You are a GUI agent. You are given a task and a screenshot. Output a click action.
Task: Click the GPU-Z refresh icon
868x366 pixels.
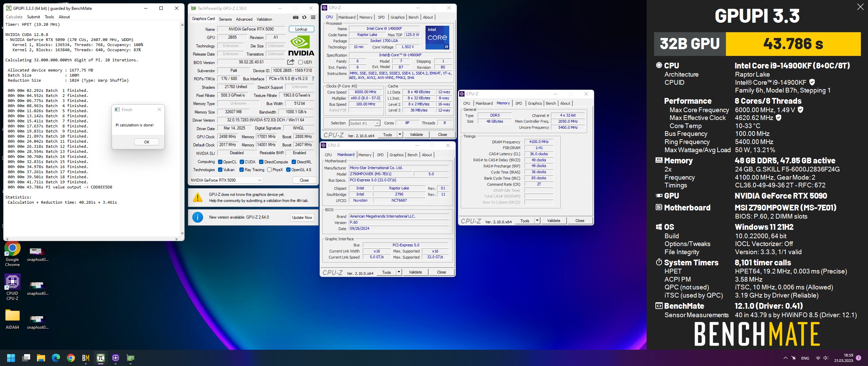click(x=304, y=18)
